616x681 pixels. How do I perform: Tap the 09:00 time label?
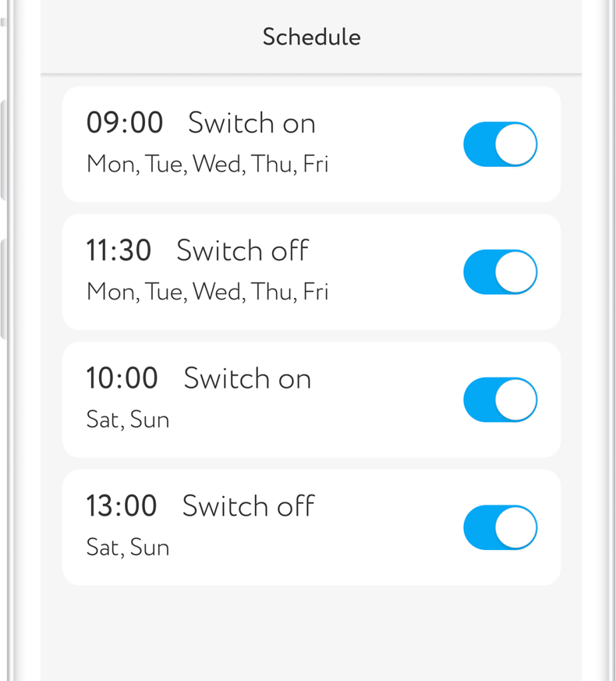pos(124,124)
